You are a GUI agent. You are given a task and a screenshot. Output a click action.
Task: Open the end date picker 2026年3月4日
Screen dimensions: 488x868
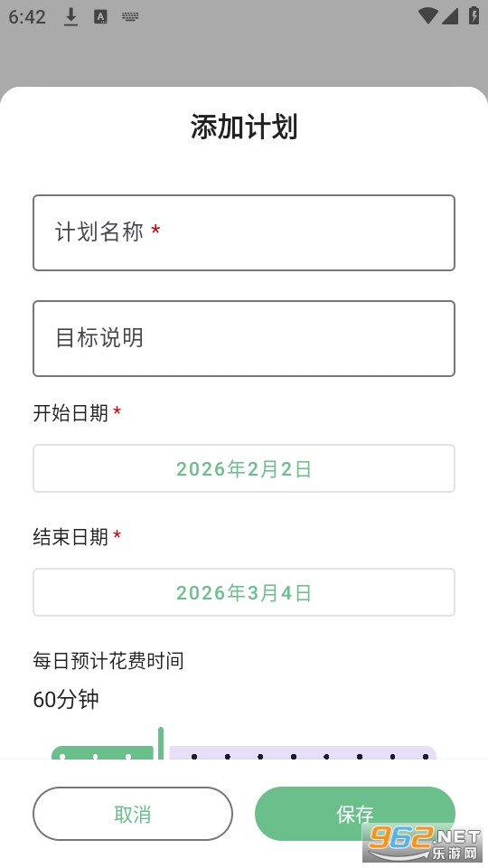(244, 591)
